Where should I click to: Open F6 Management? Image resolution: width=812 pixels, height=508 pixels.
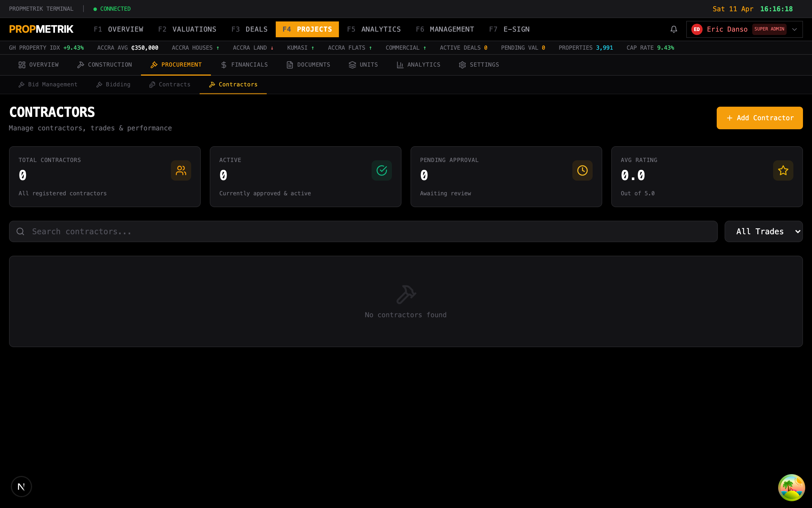tap(445, 29)
